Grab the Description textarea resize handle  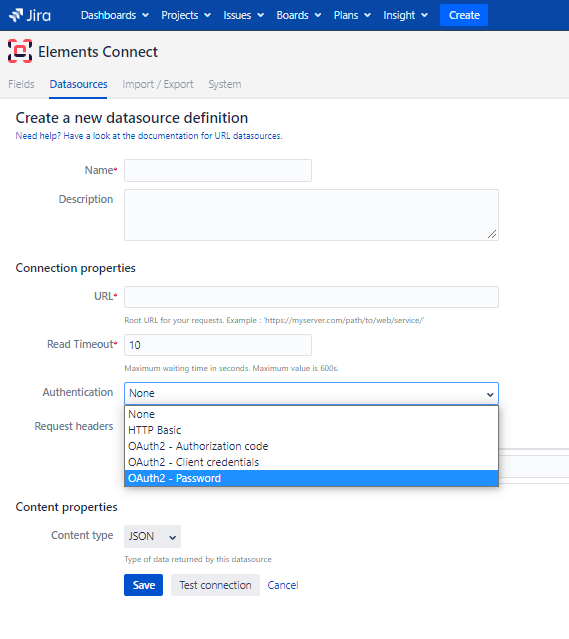tap(492, 234)
